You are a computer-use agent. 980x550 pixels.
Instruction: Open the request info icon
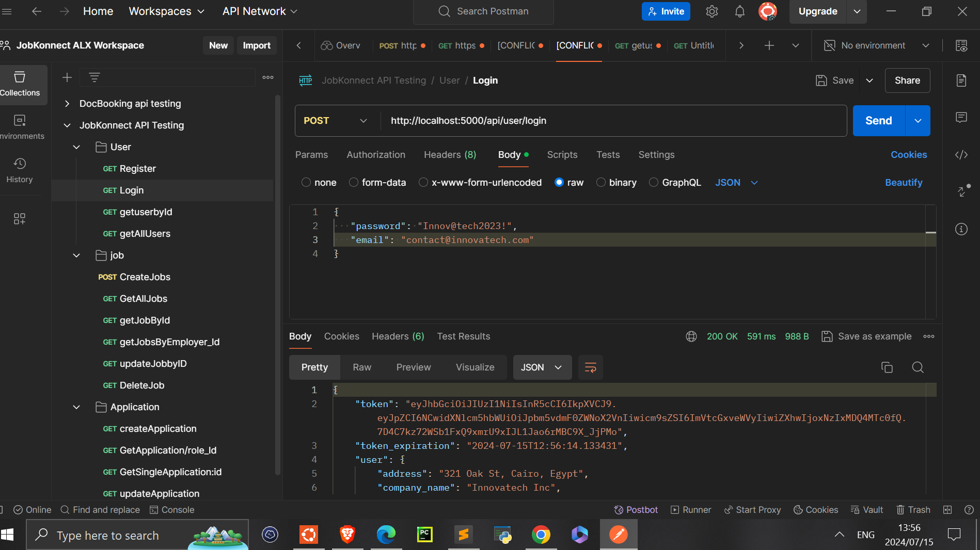[x=961, y=229]
